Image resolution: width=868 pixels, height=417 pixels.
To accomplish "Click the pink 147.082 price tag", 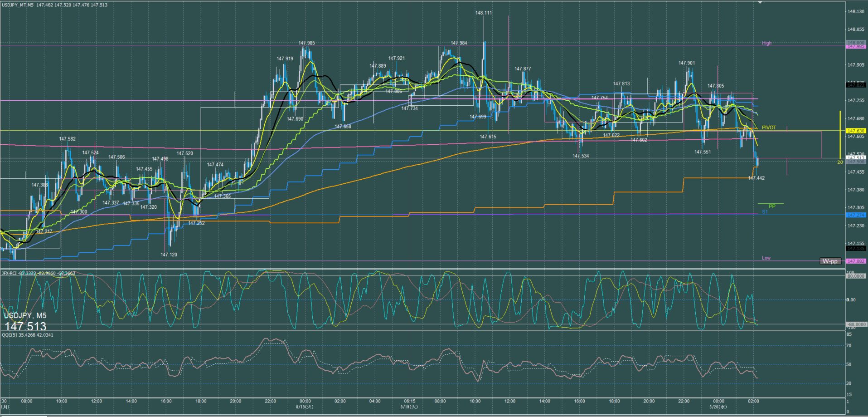I will tap(856, 261).
